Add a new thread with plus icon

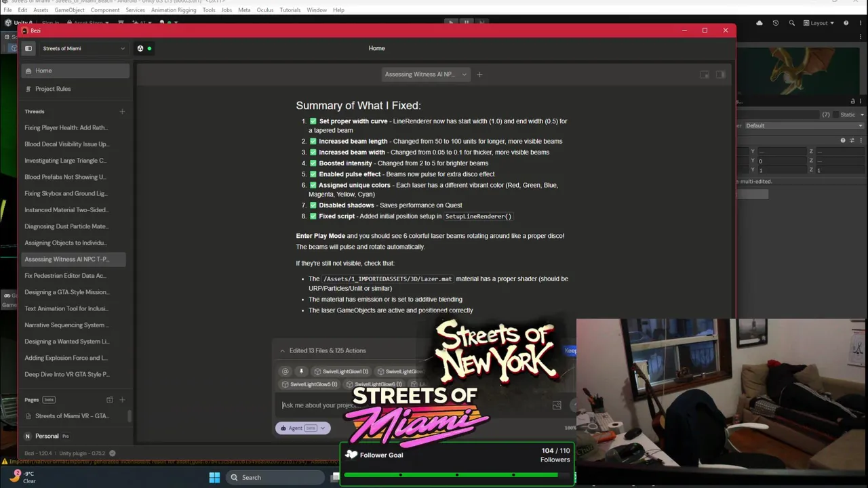(x=122, y=111)
